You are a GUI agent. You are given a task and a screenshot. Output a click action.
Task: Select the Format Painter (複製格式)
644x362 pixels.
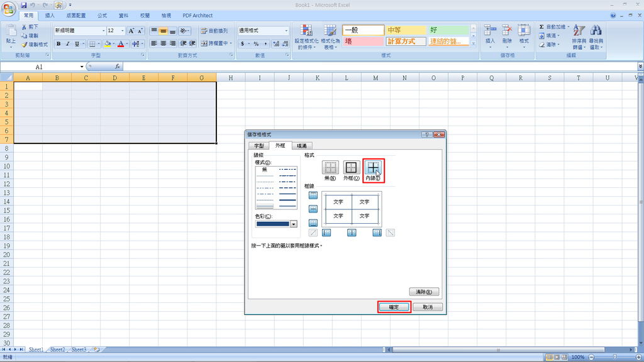[35, 45]
